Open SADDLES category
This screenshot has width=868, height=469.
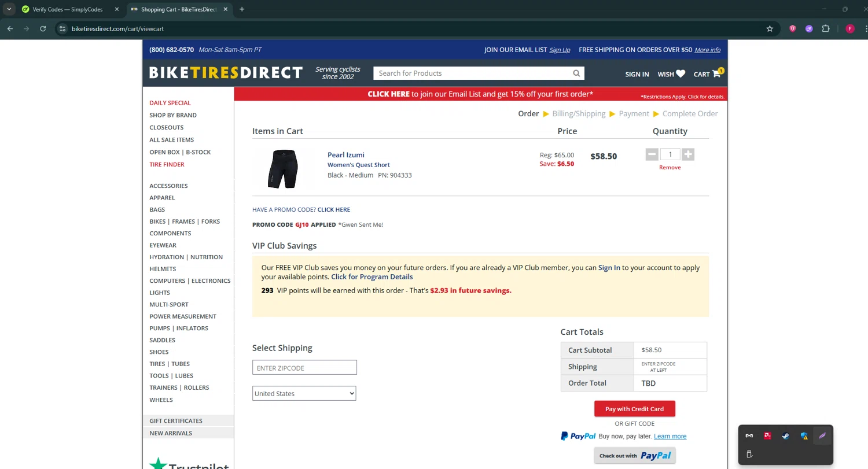[162, 340]
